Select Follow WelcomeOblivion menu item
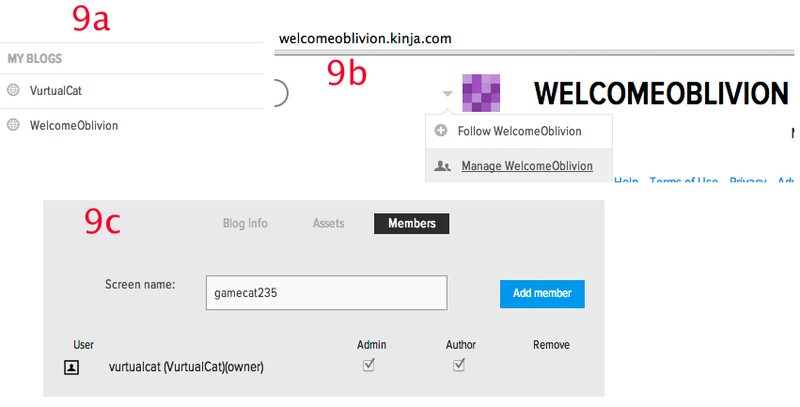The image size is (800, 407). 519,131
